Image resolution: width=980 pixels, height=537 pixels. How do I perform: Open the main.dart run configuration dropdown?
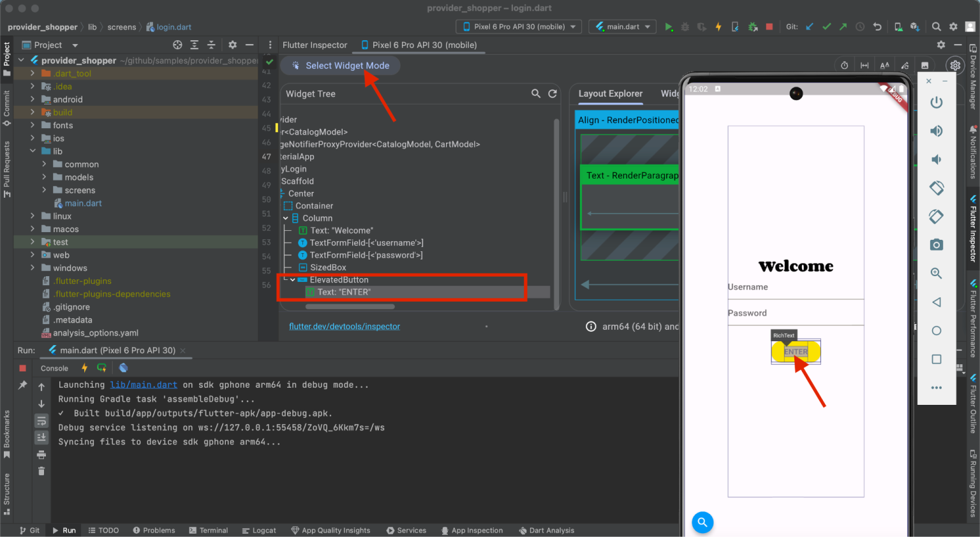click(x=622, y=27)
